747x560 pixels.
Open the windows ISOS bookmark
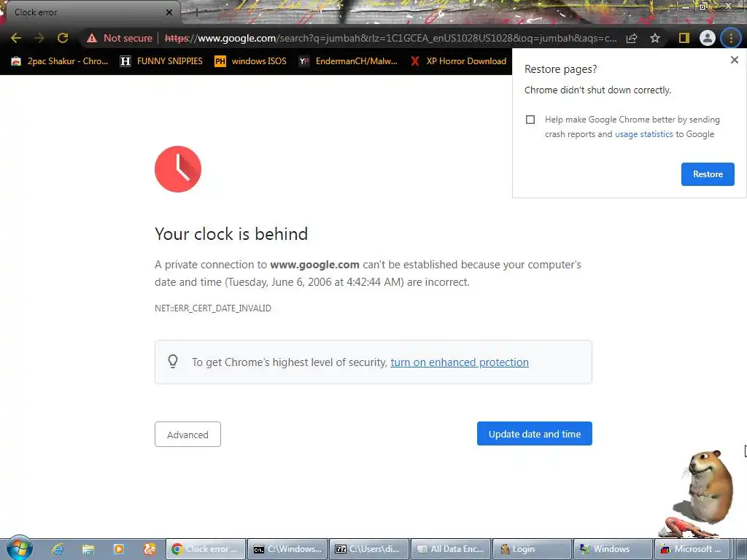coord(251,61)
